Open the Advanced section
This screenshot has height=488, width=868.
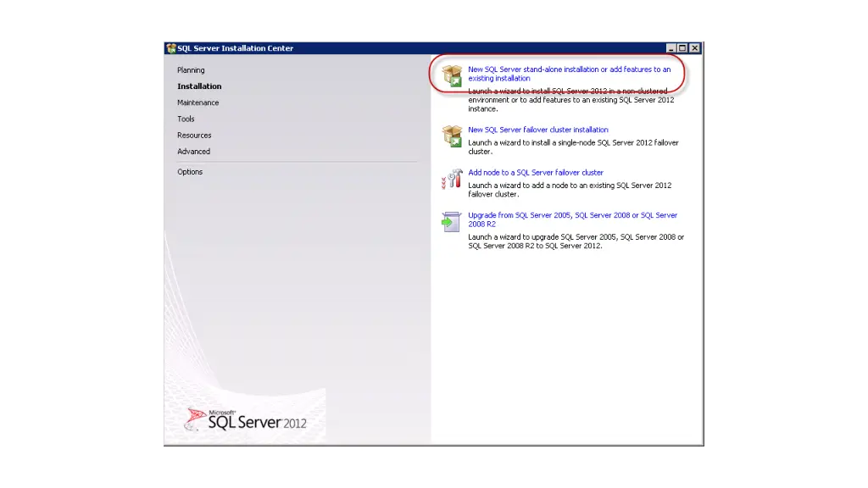pos(193,151)
